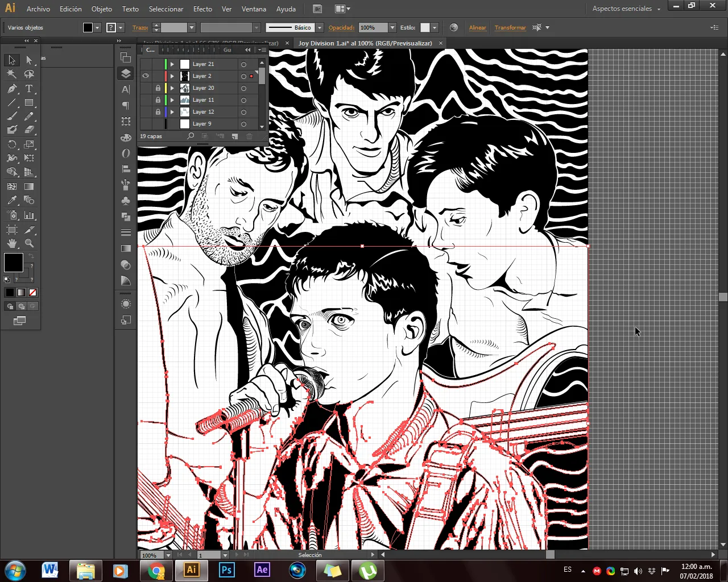This screenshot has height=582, width=728.
Task: Select the Column Graph tool
Action: 29,215
